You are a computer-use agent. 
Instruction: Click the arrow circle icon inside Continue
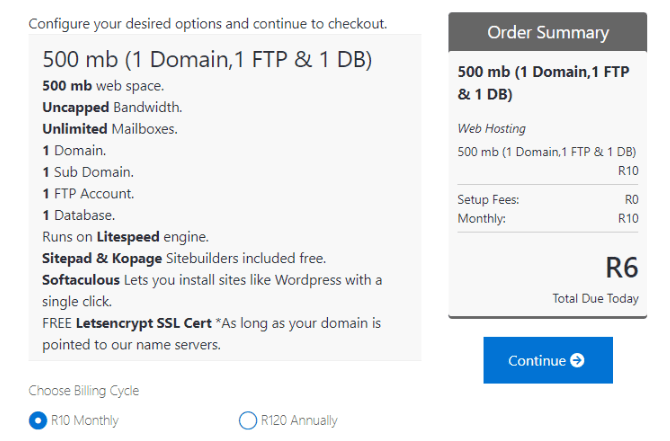point(577,360)
